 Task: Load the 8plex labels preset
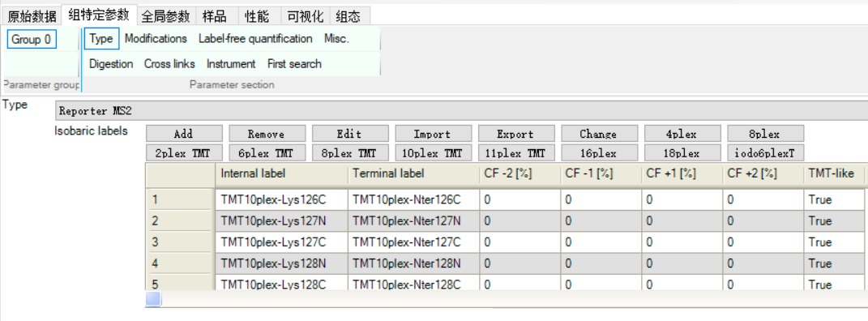(x=765, y=134)
